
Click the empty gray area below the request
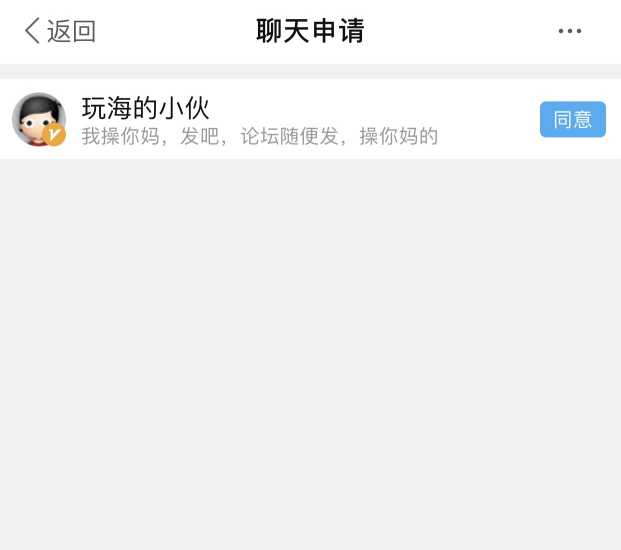(x=310, y=352)
